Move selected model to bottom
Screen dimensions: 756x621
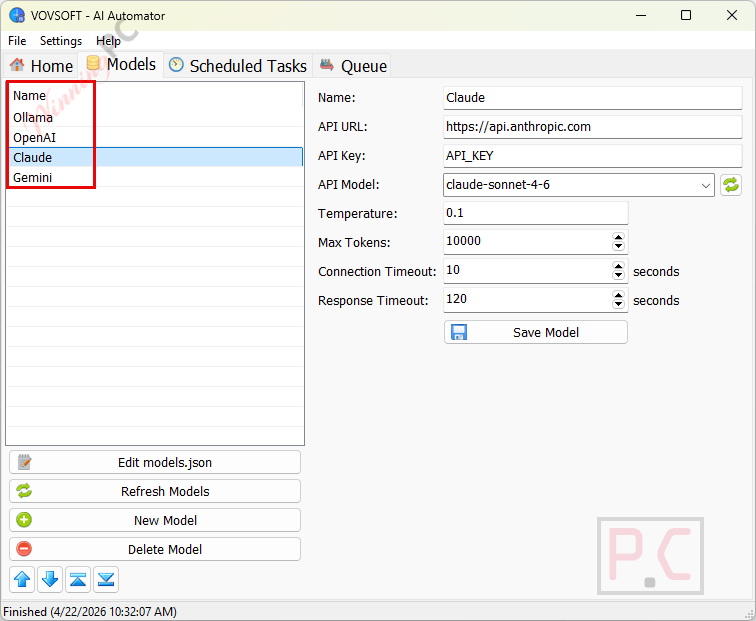[x=106, y=579]
